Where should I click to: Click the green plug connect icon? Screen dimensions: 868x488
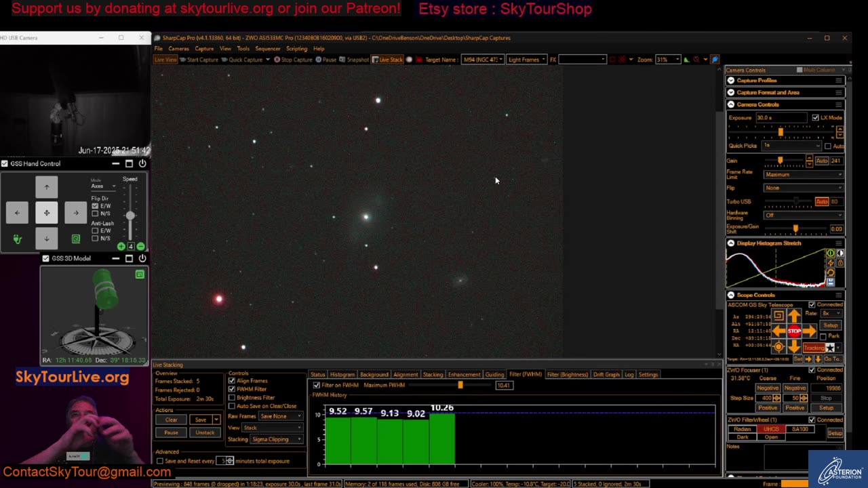pos(17,239)
